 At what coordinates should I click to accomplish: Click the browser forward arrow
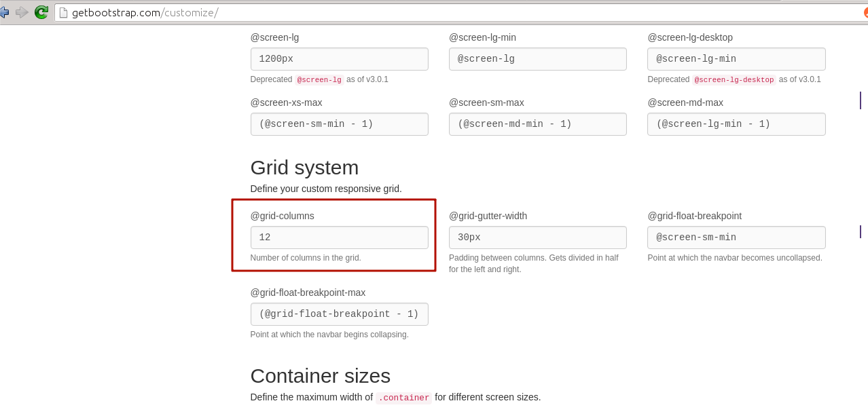(22, 12)
